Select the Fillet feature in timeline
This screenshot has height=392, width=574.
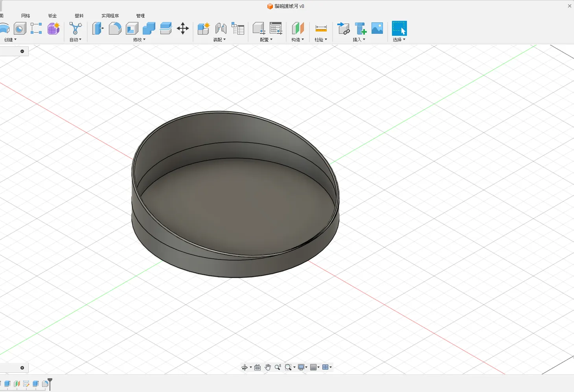45,384
